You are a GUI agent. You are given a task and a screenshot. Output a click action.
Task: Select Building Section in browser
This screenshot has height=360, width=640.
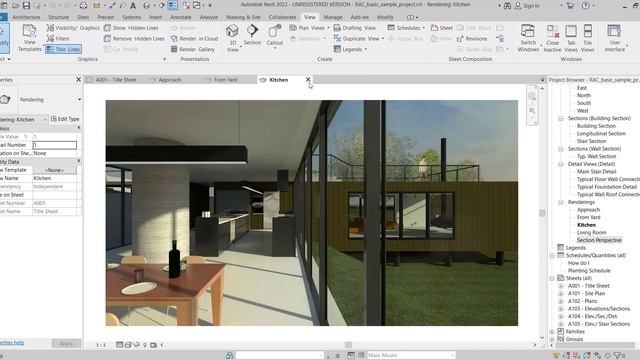(x=596, y=126)
